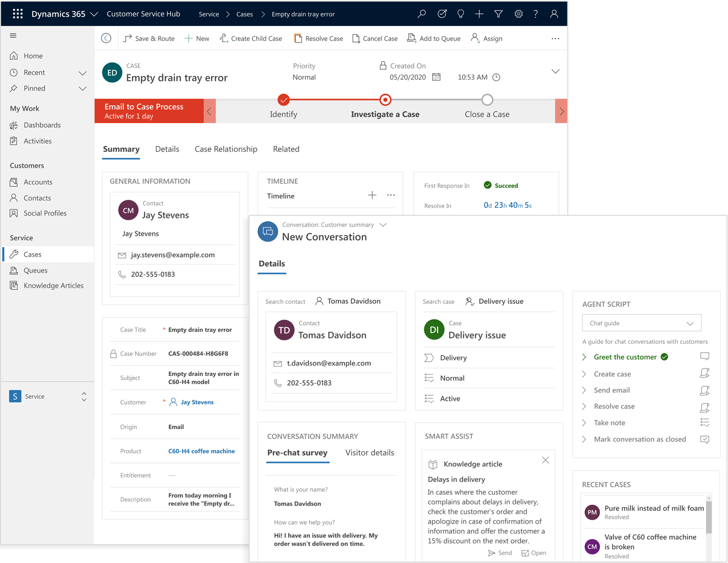Image resolution: width=728 pixels, height=563 pixels.
Task: Open the user profile icon
Action: (554, 14)
